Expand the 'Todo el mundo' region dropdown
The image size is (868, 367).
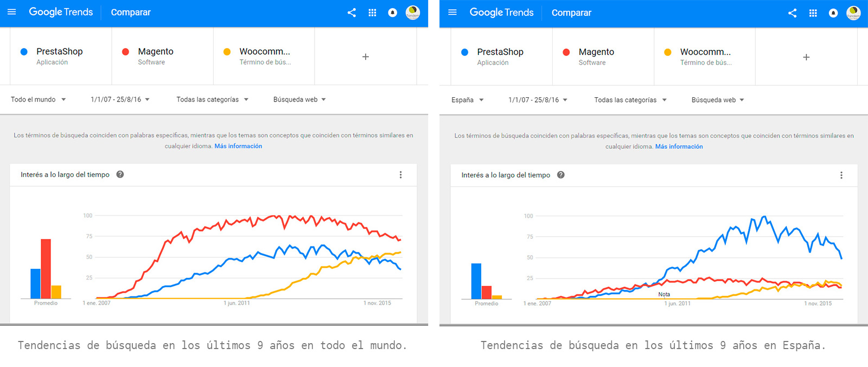(x=39, y=99)
